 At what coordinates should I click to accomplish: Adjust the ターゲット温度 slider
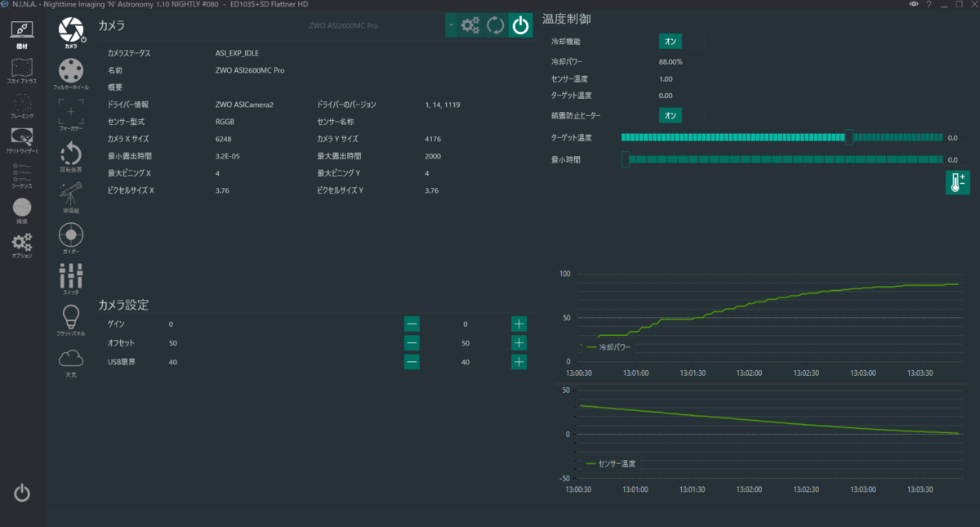(x=782, y=137)
